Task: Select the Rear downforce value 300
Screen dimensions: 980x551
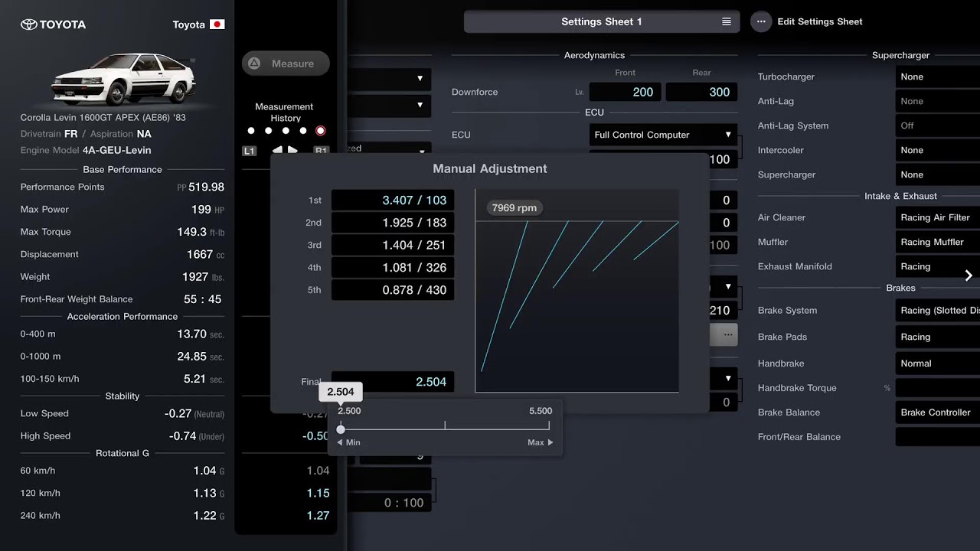Action: click(x=701, y=92)
